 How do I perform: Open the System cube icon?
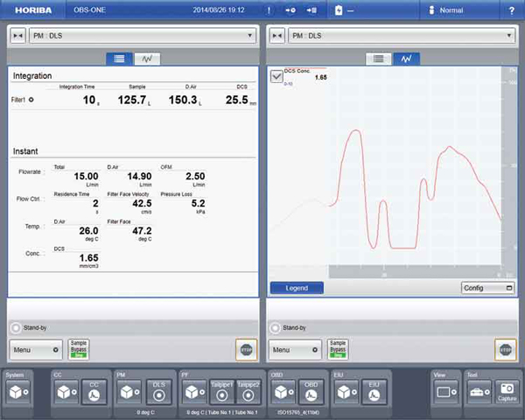(x=17, y=393)
